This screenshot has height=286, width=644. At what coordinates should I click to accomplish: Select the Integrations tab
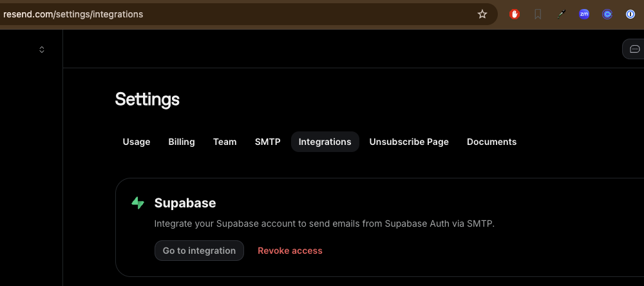[x=325, y=142]
